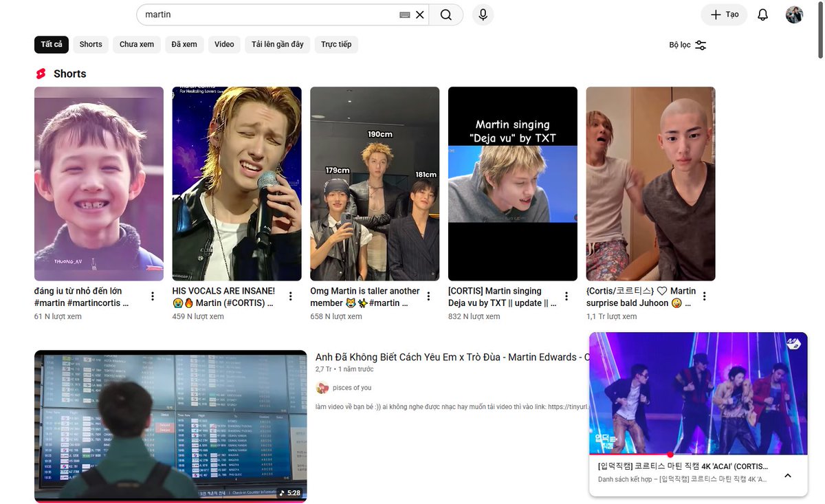
Task: Clear the search box text
Action: pyautogui.click(x=420, y=14)
